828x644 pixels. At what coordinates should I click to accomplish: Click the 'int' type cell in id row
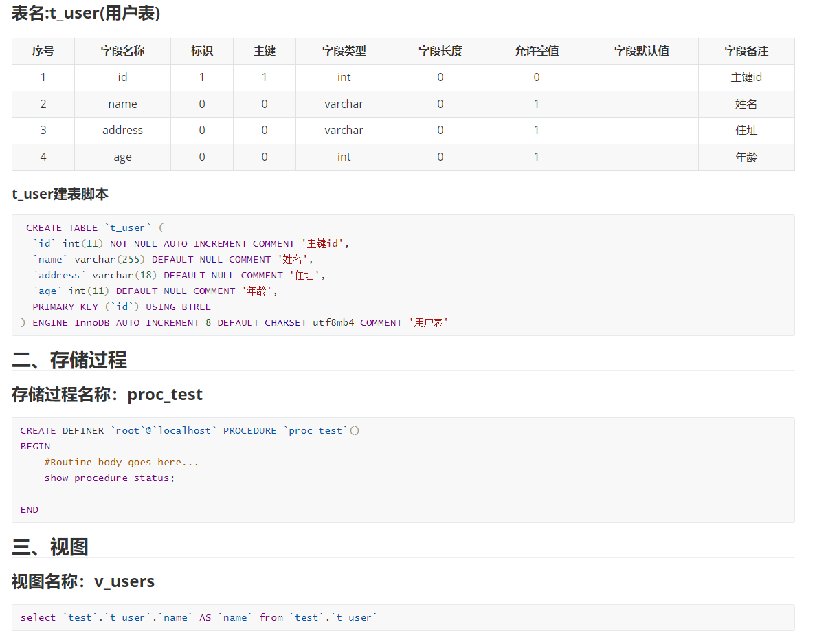[x=344, y=78]
